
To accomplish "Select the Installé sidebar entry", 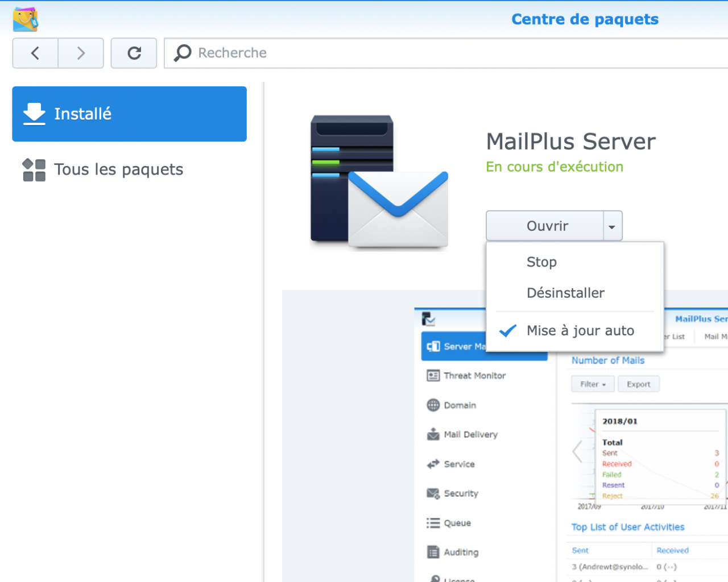I will click(x=83, y=114).
